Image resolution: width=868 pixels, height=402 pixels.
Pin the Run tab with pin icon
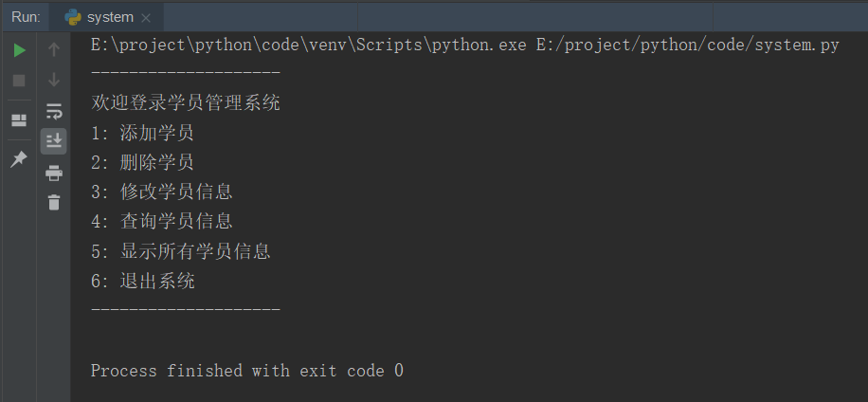(x=19, y=159)
